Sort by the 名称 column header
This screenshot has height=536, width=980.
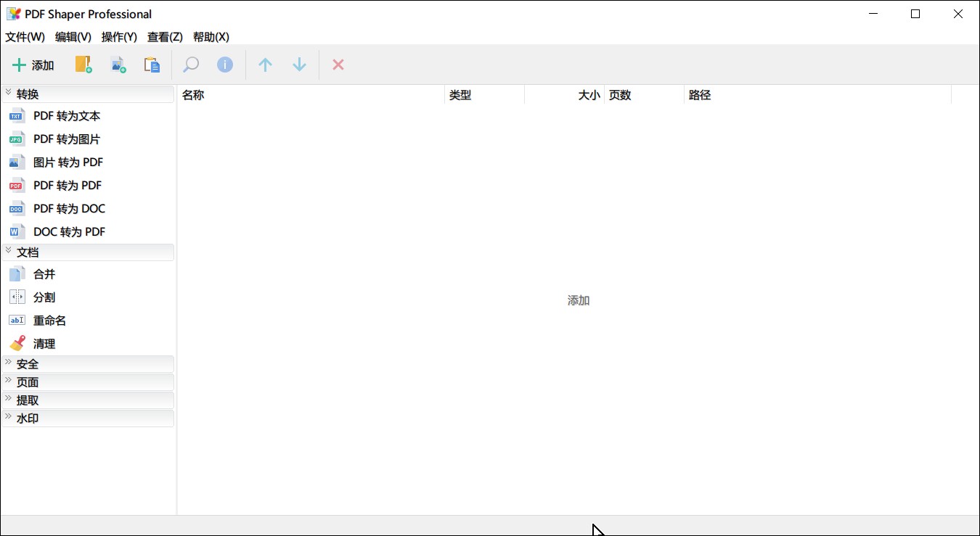(x=311, y=95)
